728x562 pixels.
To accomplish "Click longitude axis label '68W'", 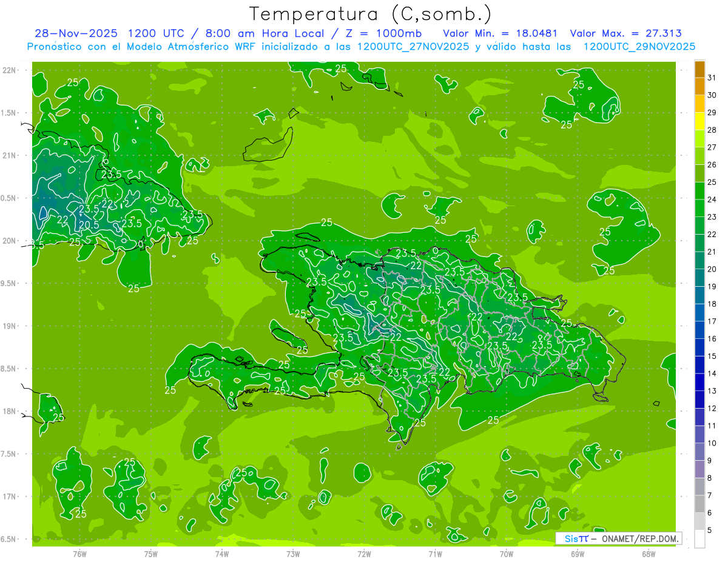I will click(649, 554).
